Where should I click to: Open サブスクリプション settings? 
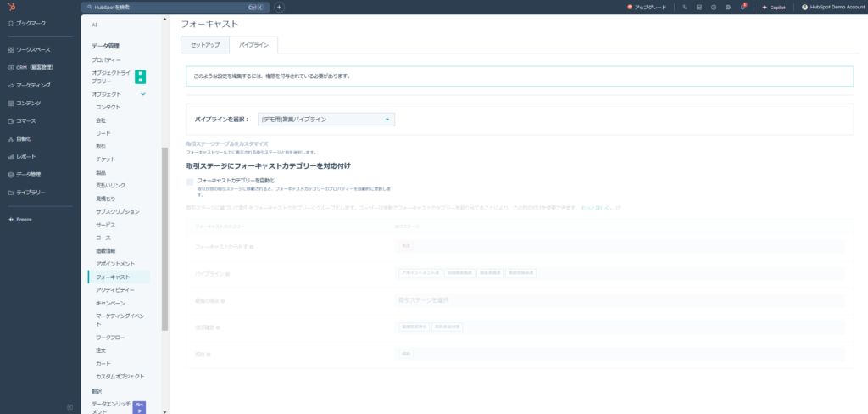point(117,212)
